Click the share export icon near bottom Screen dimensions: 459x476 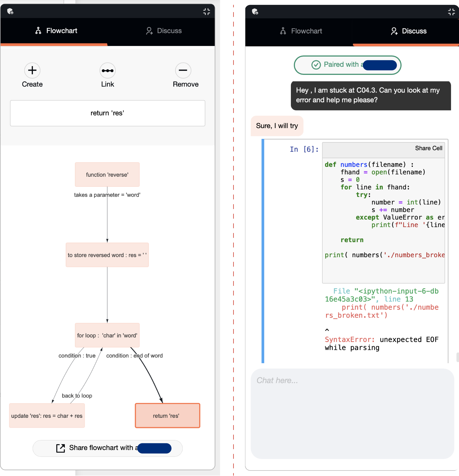click(61, 448)
